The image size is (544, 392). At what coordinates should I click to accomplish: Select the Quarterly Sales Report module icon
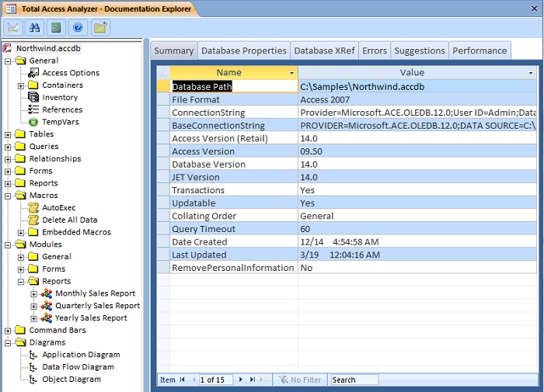[x=47, y=306]
